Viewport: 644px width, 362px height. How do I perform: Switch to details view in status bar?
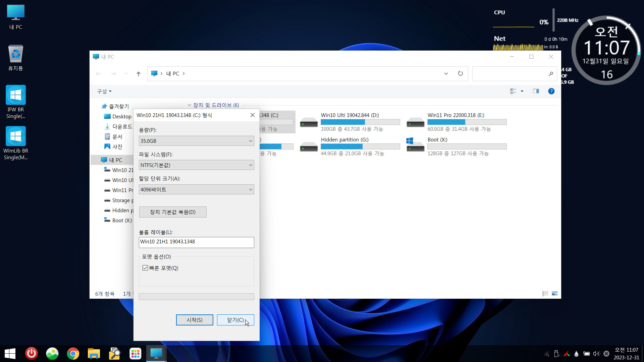click(545, 294)
